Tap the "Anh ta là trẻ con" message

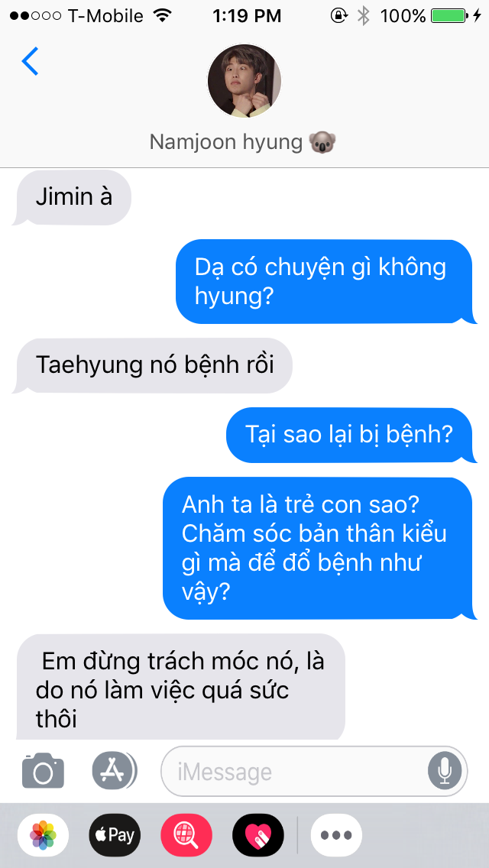pyautogui.click(x=319, y=548)
